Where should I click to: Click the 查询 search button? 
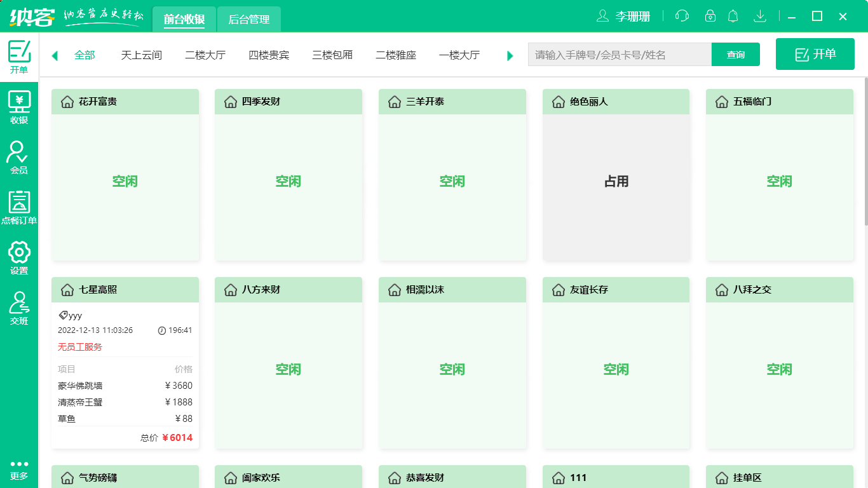tap(735, 55)
